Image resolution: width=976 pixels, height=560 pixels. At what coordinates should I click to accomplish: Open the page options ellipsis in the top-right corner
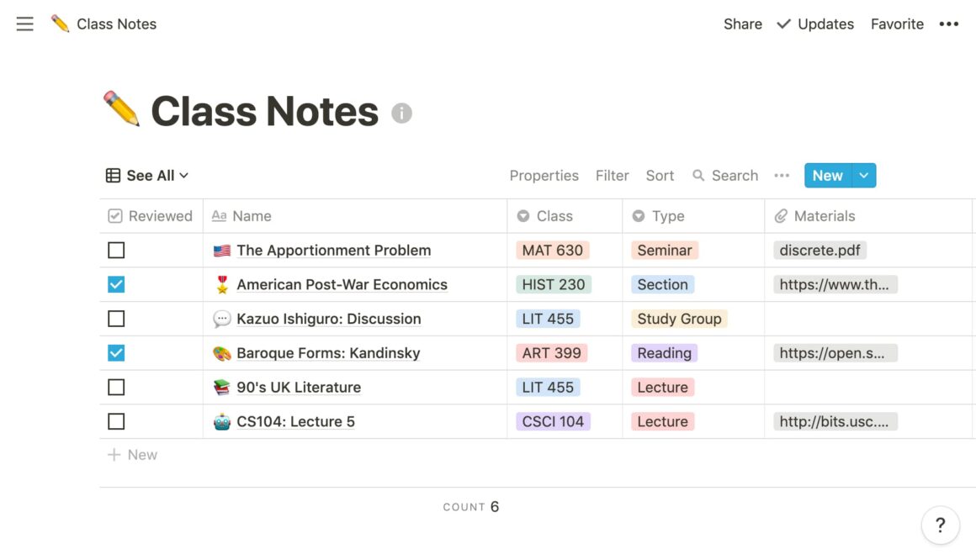[948, 24]
